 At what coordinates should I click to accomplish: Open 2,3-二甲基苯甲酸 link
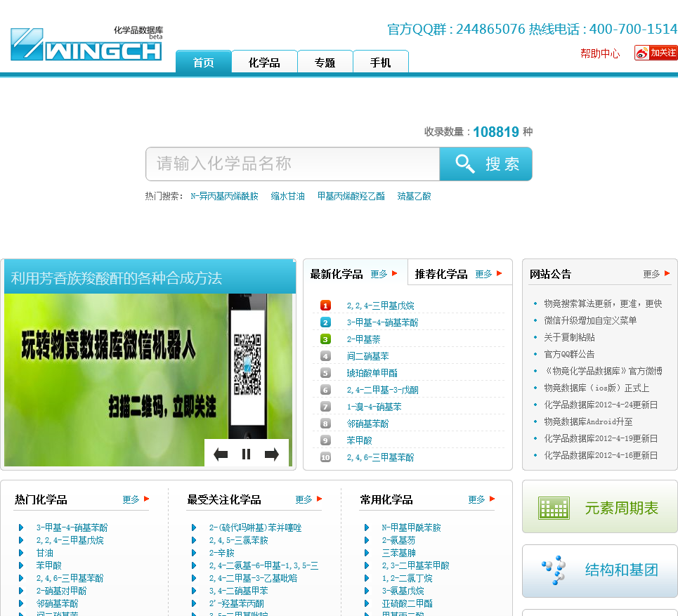415,565
